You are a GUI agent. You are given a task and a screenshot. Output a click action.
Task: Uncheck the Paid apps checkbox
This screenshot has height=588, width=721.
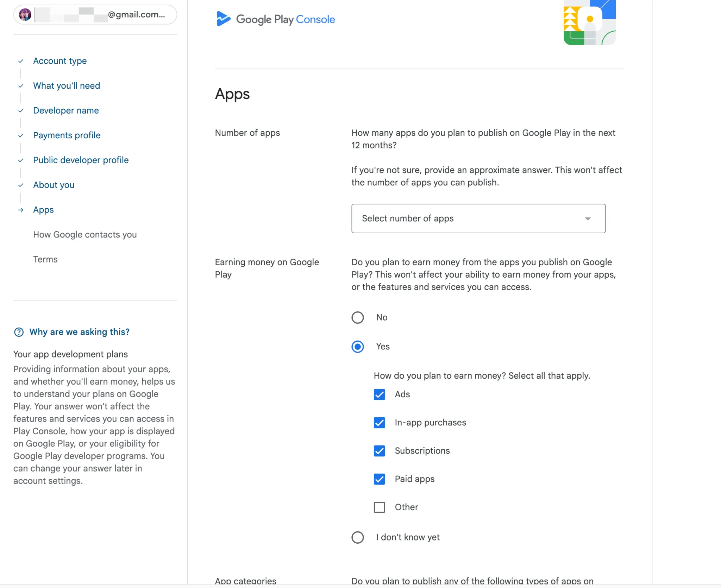tap(379, 479)
